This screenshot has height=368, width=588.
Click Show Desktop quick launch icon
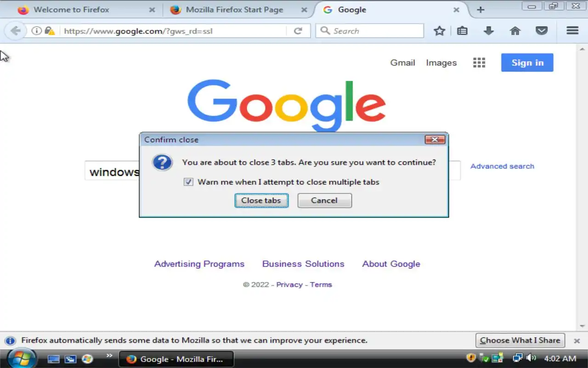tap(54, 359)
